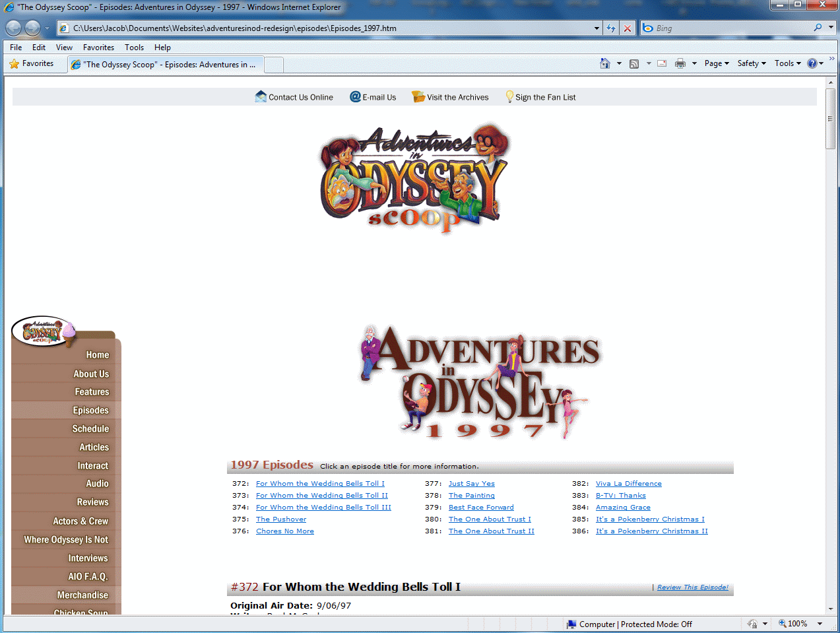Open the Tools dropdown in command bar
The height and width of the screenshot is (633, 840).
click(x=788, y=63)
